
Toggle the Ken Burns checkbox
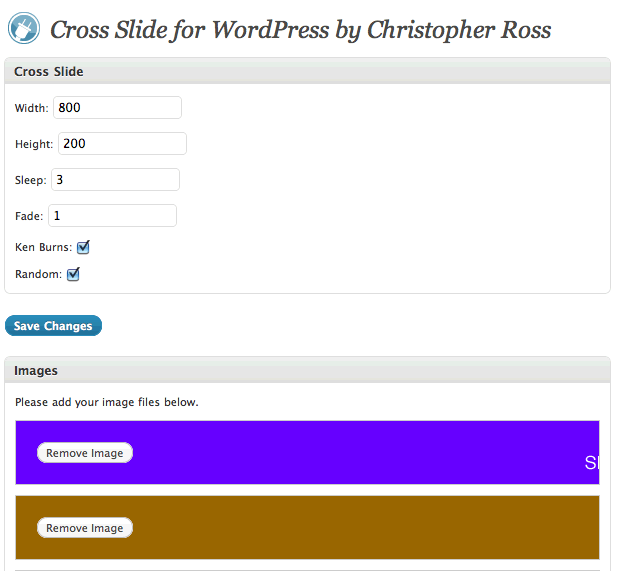click(x=83, y=247)
